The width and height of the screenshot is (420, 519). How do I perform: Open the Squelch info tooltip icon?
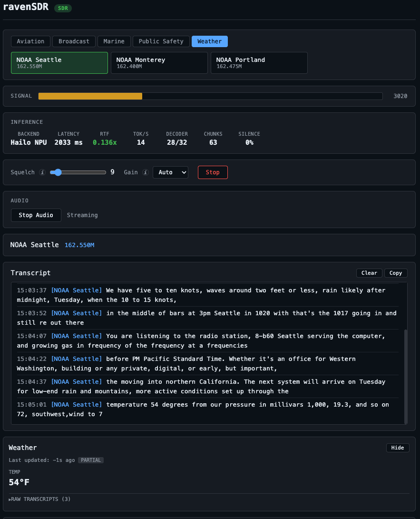42,172
